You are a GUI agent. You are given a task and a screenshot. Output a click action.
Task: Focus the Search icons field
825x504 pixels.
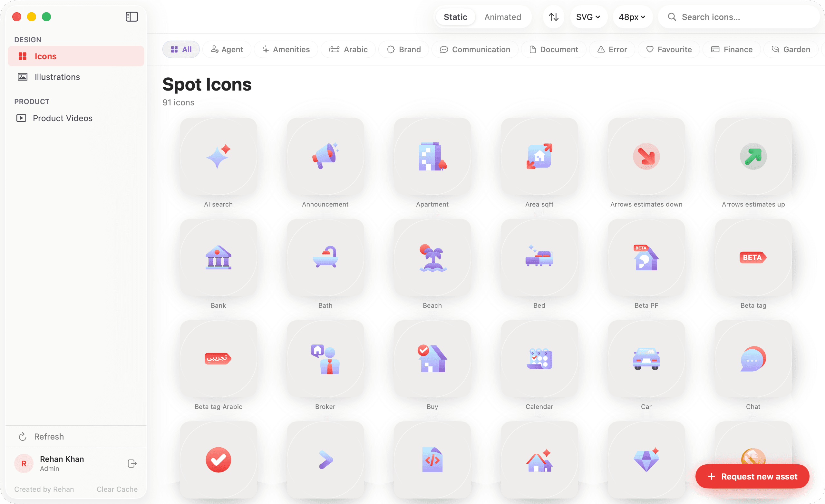pyautogui.click(x=739, y=17)
